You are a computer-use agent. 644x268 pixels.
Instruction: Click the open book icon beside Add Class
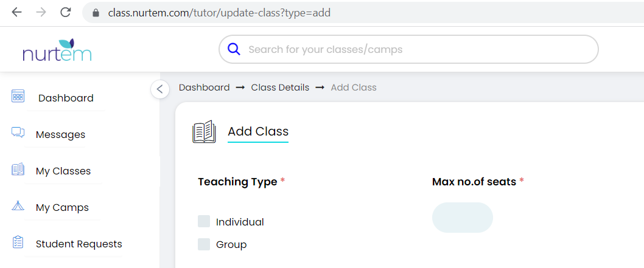tap(204, 131)
